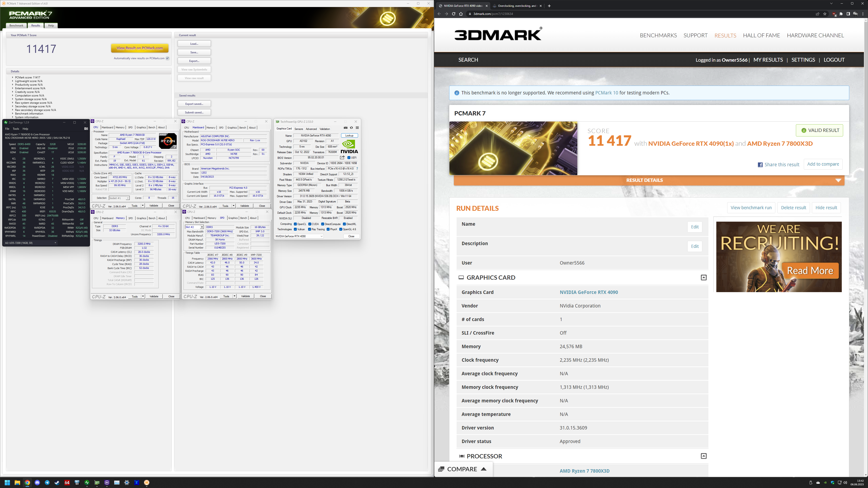Open the Chrome extensions puzzle icon
Image resolution: width=868 pixels, height=488 pixels.
point(841,14)
